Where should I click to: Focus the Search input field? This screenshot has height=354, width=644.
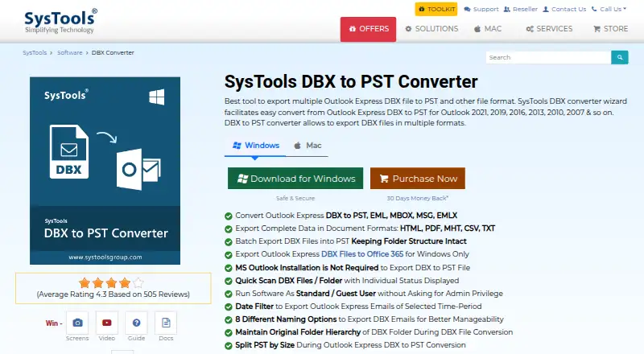pos(548,57)
